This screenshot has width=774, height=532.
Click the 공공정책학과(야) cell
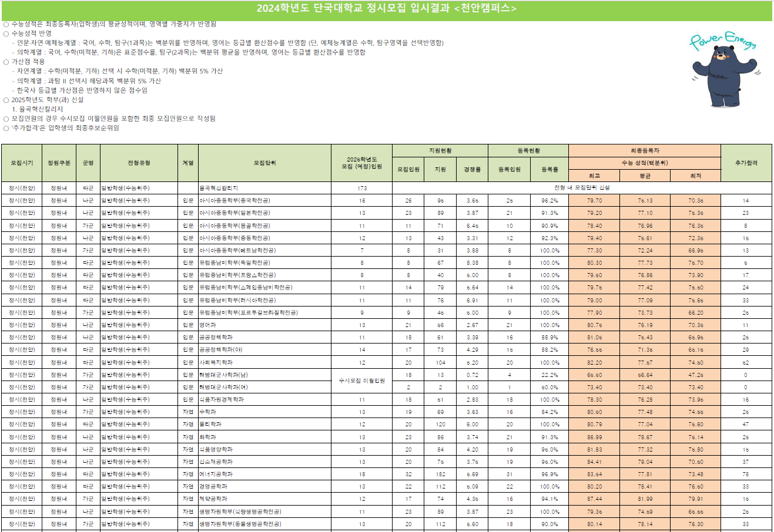point(264,350)
